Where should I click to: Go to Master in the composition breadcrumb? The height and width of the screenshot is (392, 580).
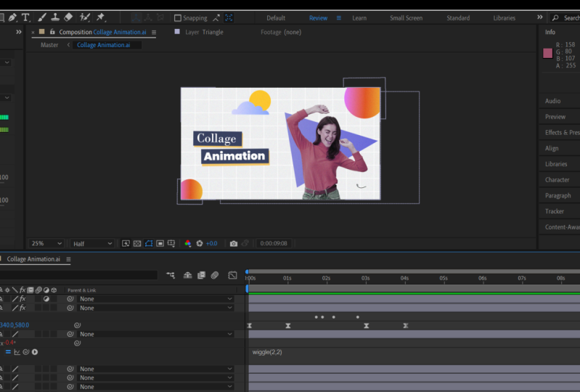pyautogui.click(x=49, y=45)
